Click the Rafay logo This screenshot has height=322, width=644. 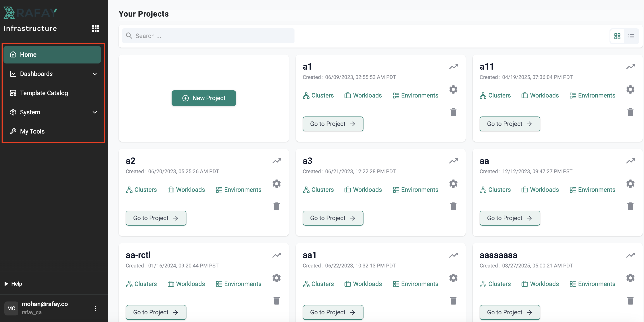click(x=30, y=13)
